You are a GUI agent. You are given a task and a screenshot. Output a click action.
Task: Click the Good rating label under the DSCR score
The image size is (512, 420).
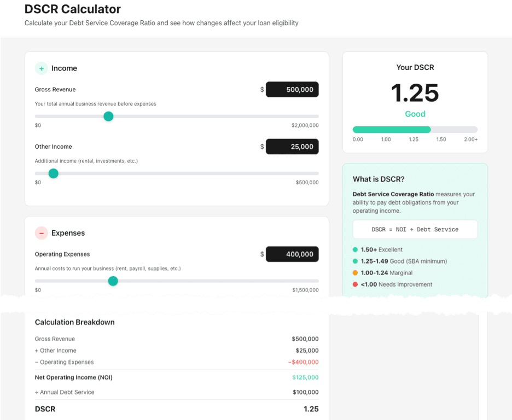[x=415, y=114]
